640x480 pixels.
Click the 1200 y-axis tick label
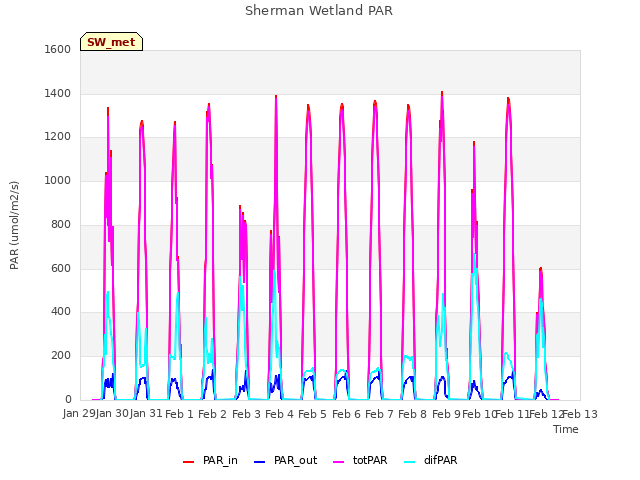tap(58, 137)
